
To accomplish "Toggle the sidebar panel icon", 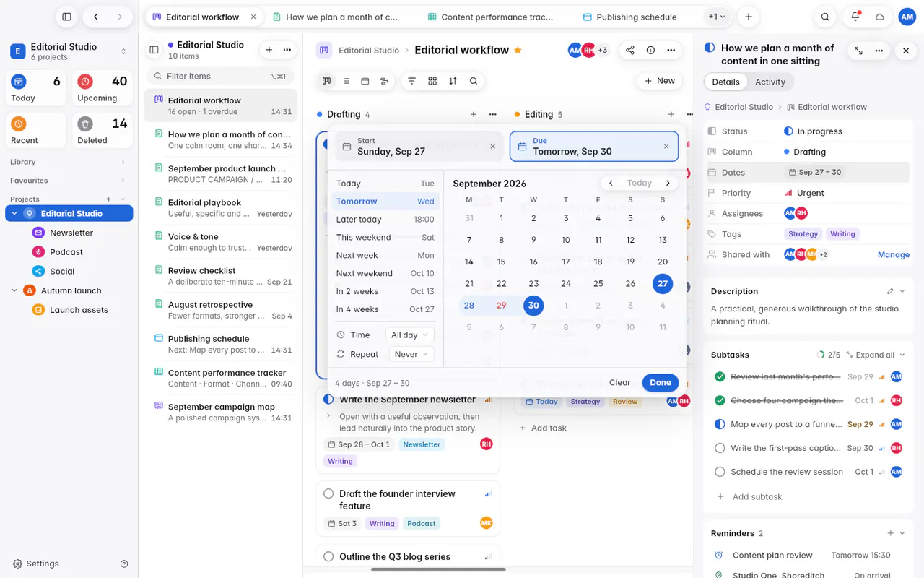I will [66, 17].
